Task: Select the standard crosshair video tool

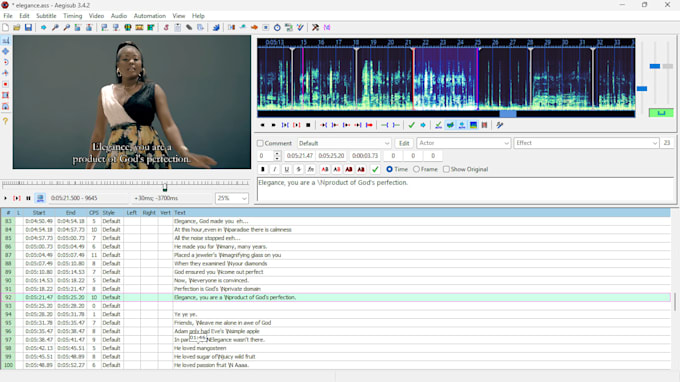Action: [x=6, y=40]
